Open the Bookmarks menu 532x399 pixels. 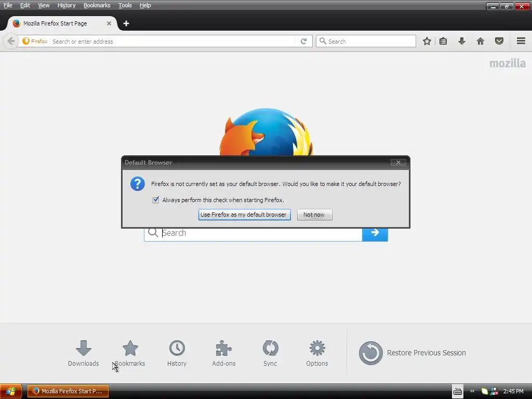[x=97, y=5]
